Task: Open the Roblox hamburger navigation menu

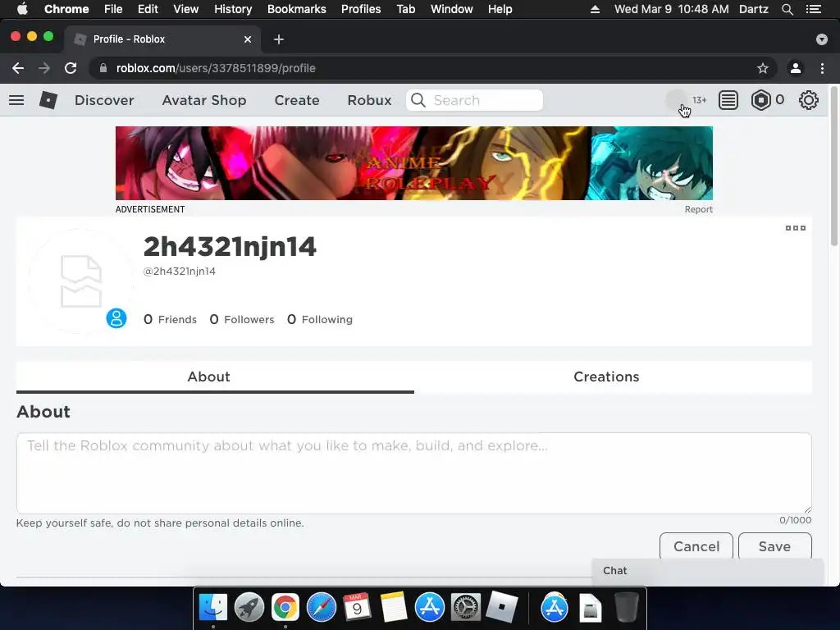Action: pyautogui.click(x=16, y=100)
